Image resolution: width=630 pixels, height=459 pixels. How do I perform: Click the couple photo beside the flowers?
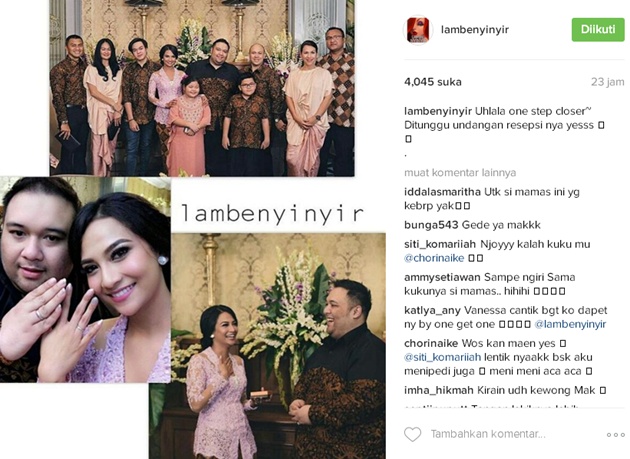point(278,346)
